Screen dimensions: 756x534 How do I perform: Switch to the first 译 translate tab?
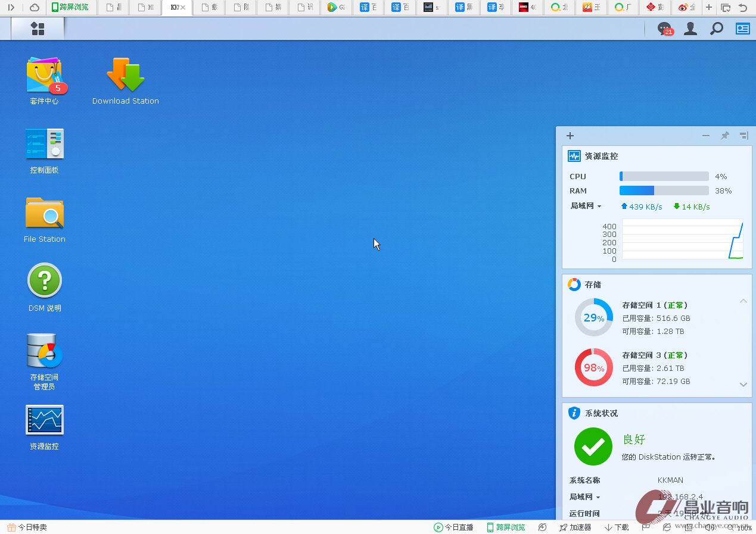point(369,7)
